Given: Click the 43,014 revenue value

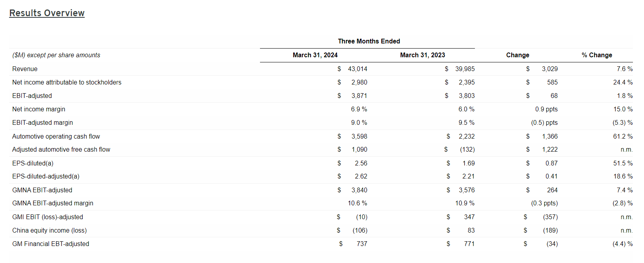Looking at the screenshot, I should click(357, 69).
